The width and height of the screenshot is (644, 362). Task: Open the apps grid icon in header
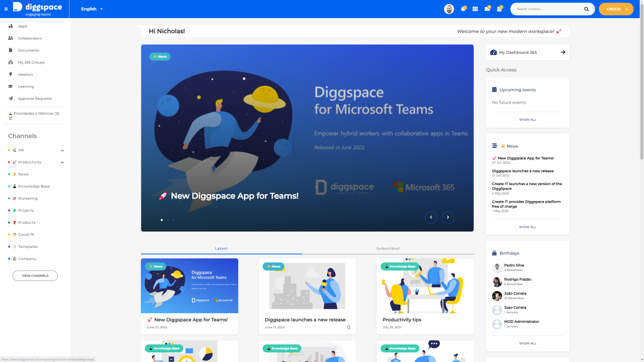pyautogui.click(x=475, y=9)
